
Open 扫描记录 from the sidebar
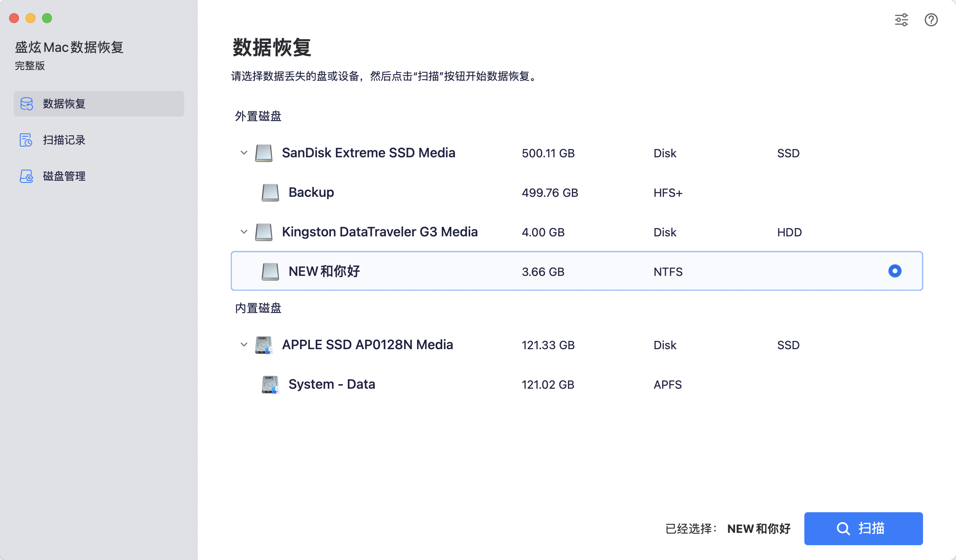click(64, 140)
